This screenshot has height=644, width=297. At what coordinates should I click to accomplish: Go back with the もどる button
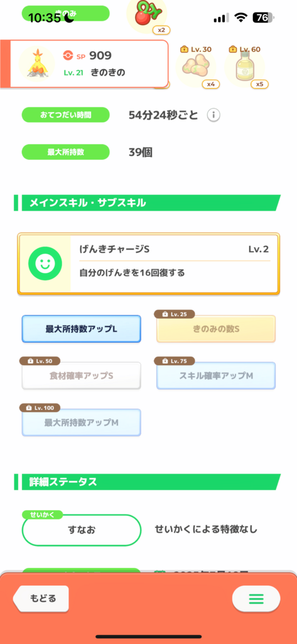41,598
